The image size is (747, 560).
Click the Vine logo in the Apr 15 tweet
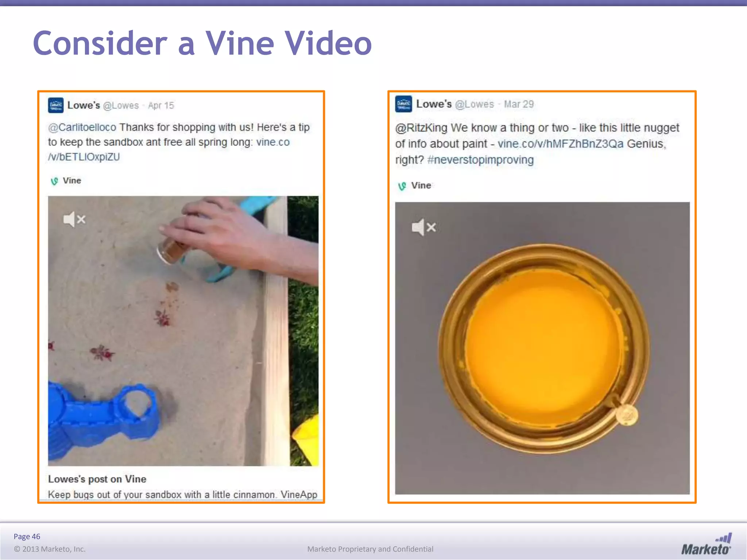click(54, 181)
